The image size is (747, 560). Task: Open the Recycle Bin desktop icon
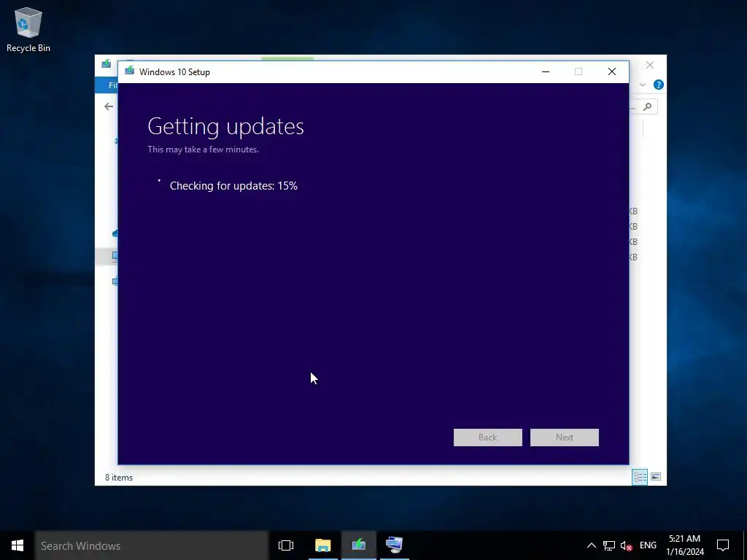click(28, 29)
